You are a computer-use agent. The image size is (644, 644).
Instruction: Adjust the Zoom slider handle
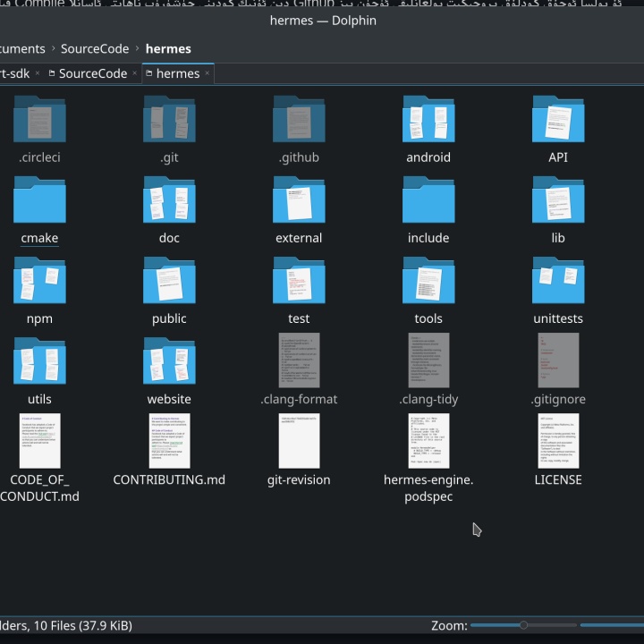[x=523, y=625]
